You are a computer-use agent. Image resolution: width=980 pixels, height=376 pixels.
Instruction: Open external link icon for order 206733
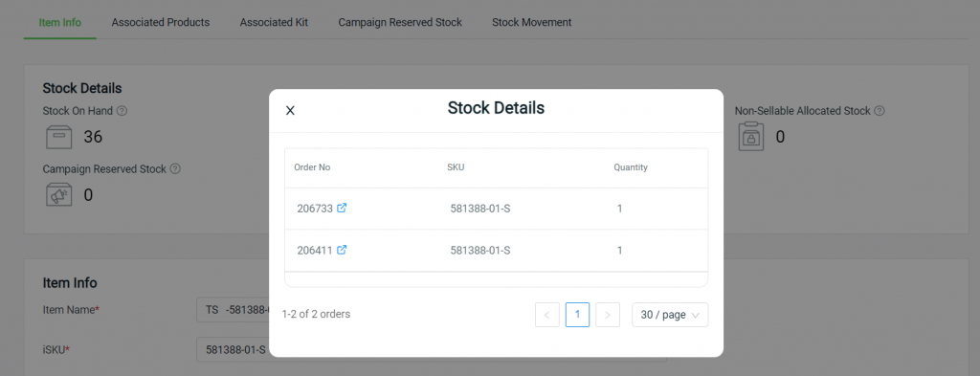[x=342, y=208]
